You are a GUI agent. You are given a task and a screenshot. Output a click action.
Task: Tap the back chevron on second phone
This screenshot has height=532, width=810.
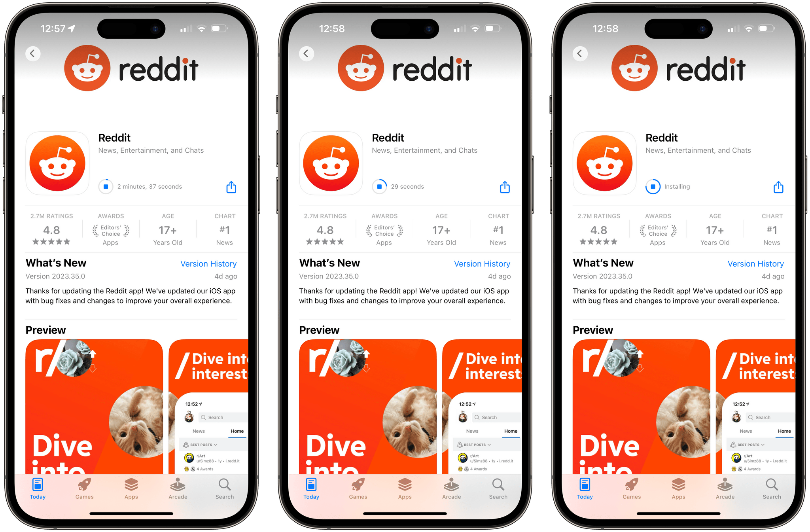[307, 53]
